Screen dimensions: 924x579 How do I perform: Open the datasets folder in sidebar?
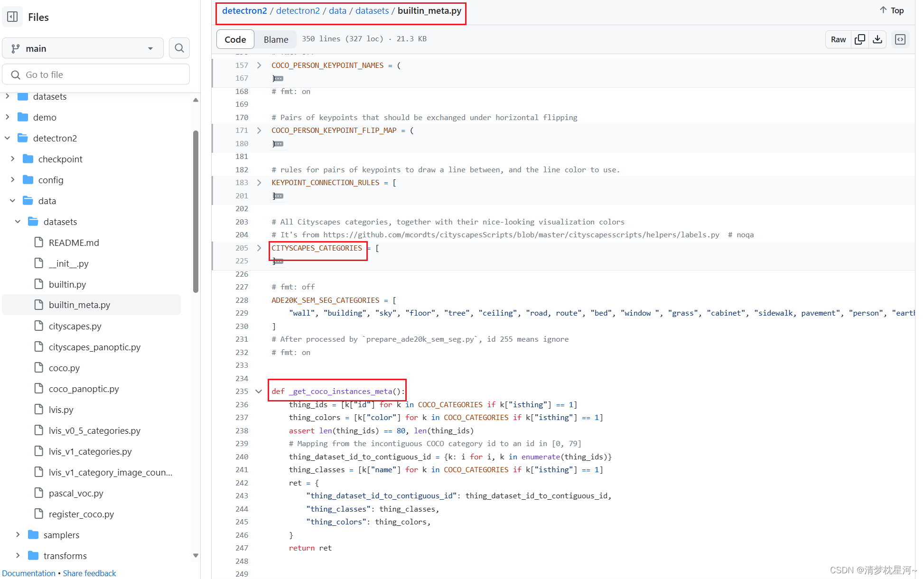pyautogui.click(x=50, y=95)
